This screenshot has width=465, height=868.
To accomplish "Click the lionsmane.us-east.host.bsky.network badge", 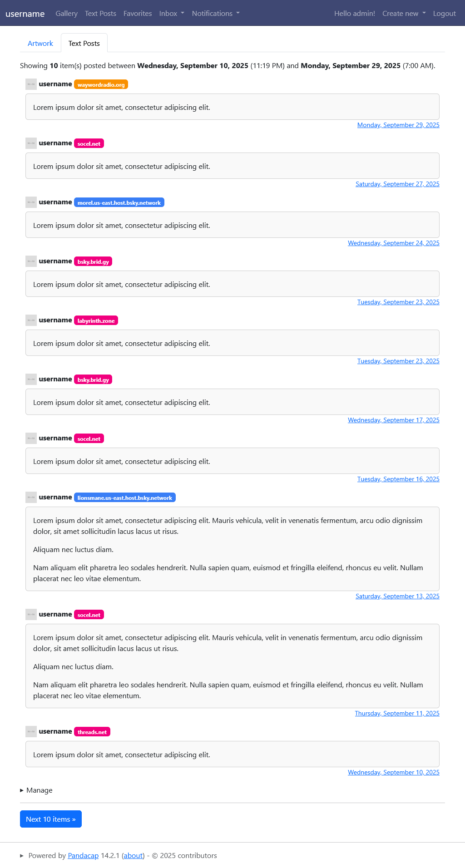I will click(x=124, y=498).
